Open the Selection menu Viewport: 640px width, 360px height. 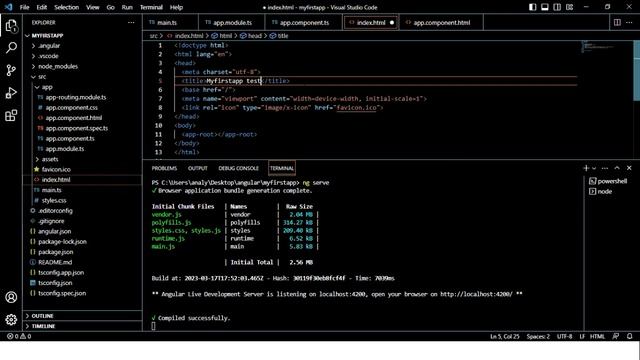67,7
